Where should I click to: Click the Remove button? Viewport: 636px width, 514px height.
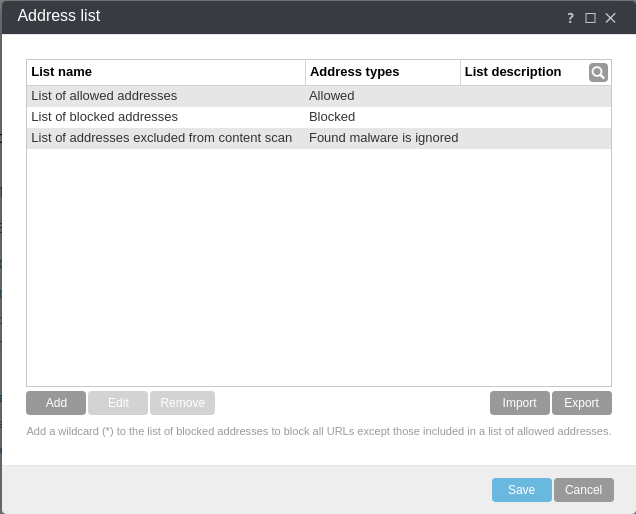[182, 403]
